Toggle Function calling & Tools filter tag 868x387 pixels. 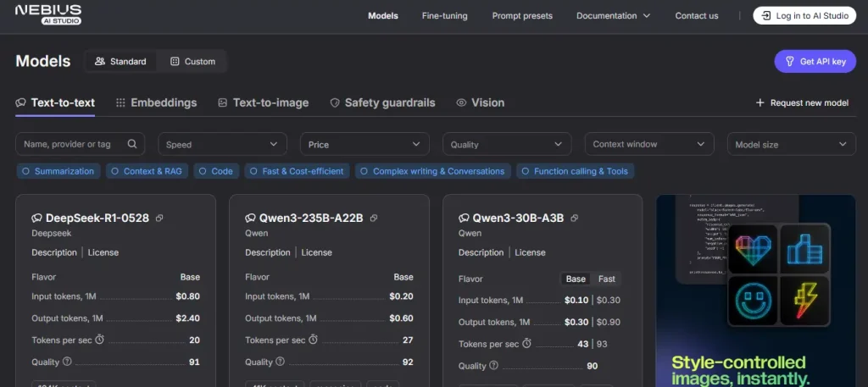click(x=576, y=171)
